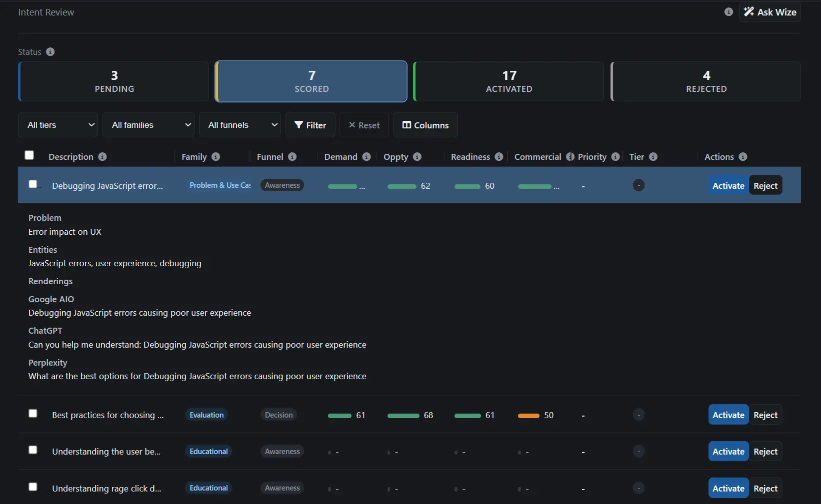Activate the Best practices for choosing intent
821x504 pixels.
728,415
